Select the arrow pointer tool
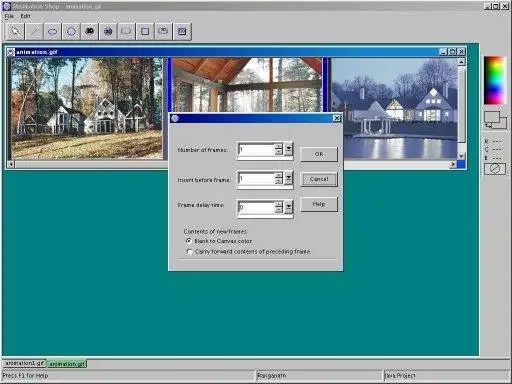Screen dimensions: 512x384 coord(15,32)
